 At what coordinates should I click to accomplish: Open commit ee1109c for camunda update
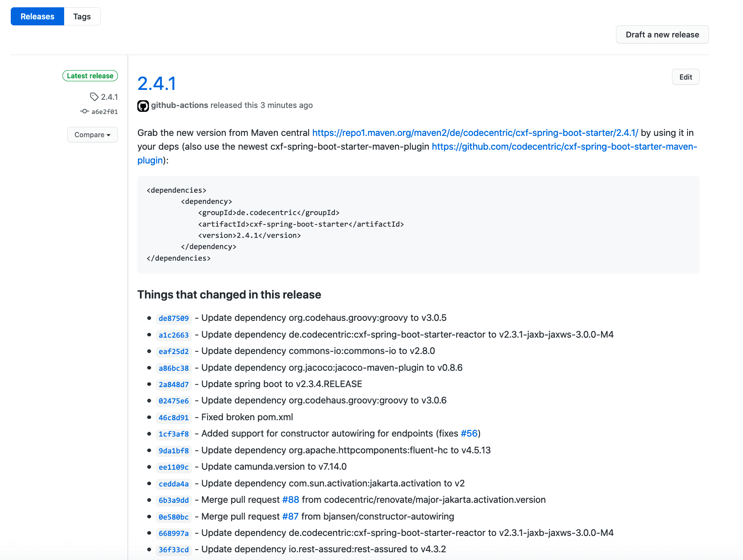pyautogui.click(x=173, y=467)
